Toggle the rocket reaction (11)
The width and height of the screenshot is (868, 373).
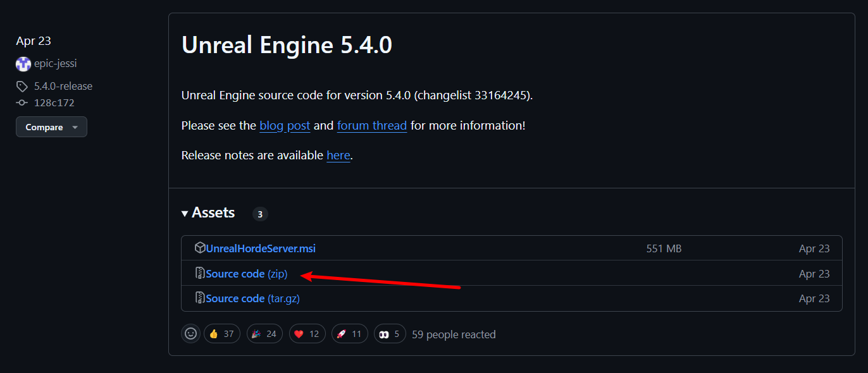tap(350, 334)
